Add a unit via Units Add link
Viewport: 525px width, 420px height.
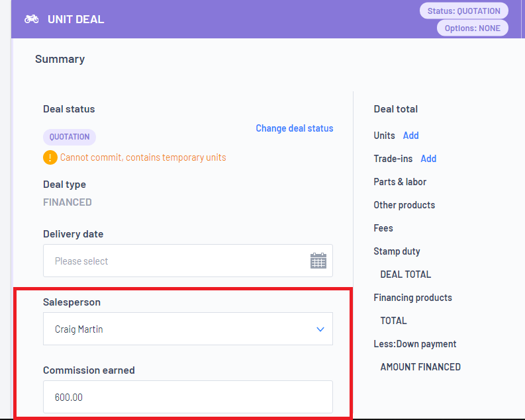coord(411,136)
